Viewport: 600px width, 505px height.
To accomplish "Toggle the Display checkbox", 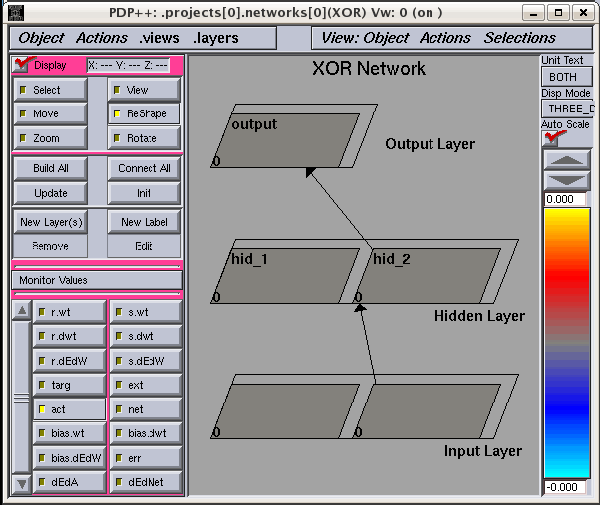I will click(24, 65).
